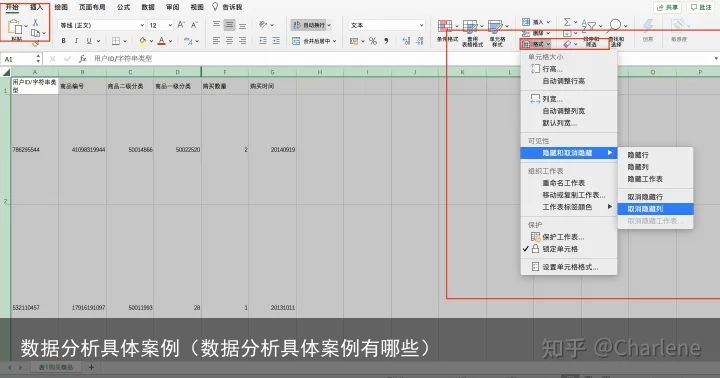Decrease font size with small A icon
720x378 pixels.
click(194, 25)
